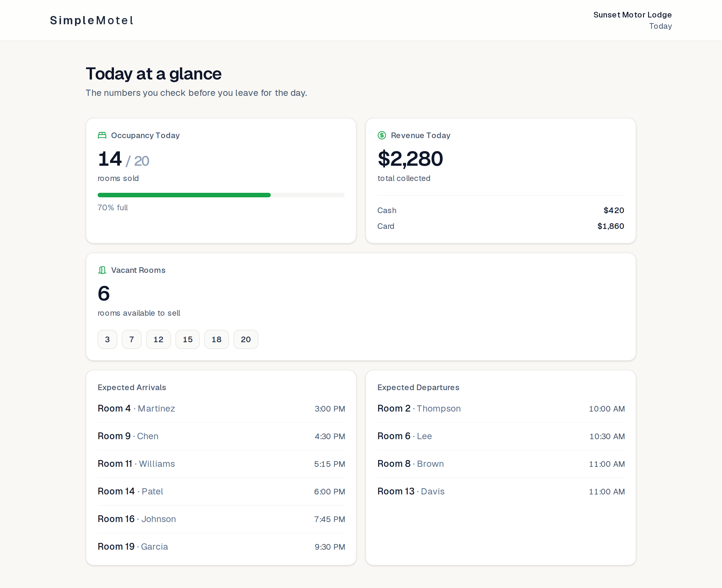Click the Sunset Motor Lodge property name
This screenshot has width=722, height=588.
[x=633, y=15]
